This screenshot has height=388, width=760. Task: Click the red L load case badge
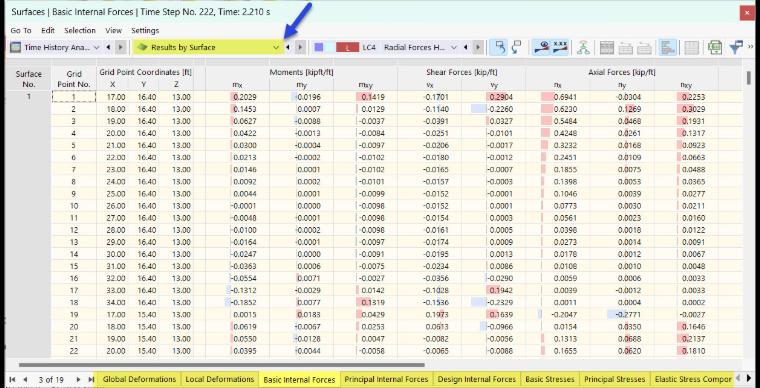tap(347, 47)
